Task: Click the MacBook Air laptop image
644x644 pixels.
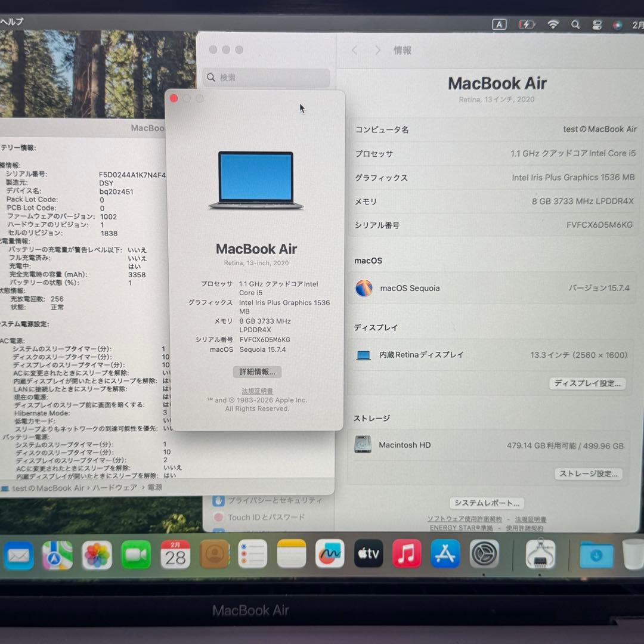Action: tap(256, 180)
